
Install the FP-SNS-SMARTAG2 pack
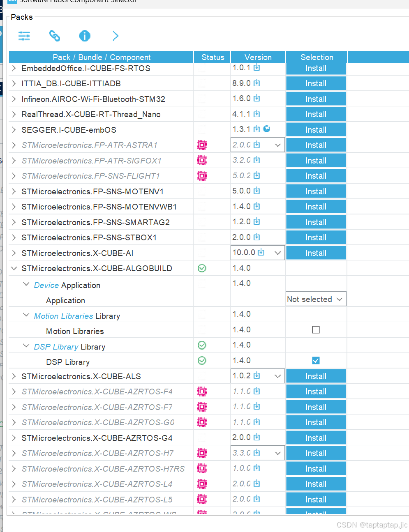click(x=316, y=222)
